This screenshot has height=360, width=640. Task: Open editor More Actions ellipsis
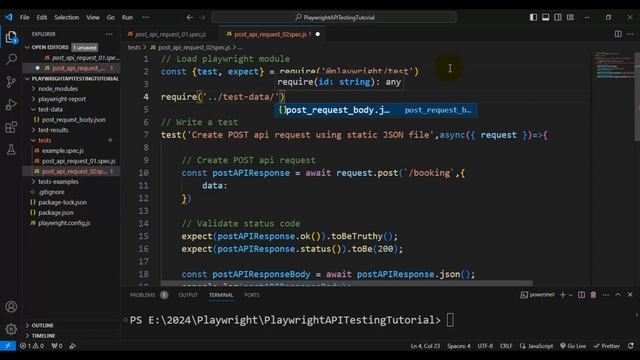coord(631,34)
